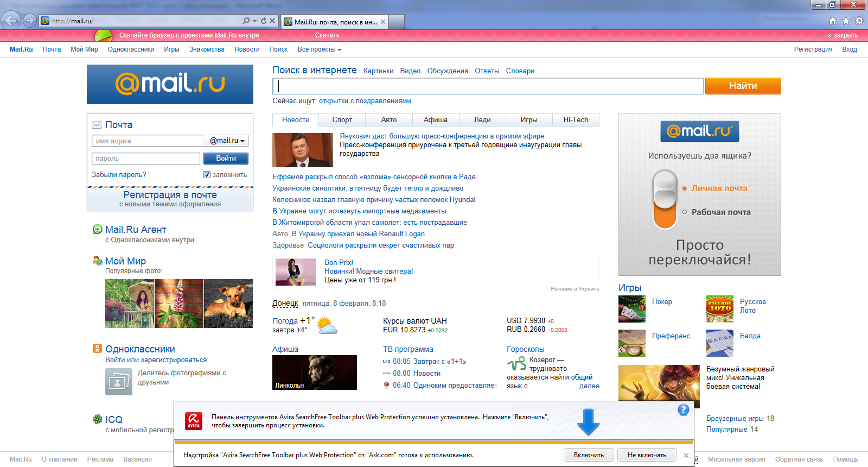868x467 pixels.
Task: Click the address bar search magnifier icon
Action: coord(246,21)
